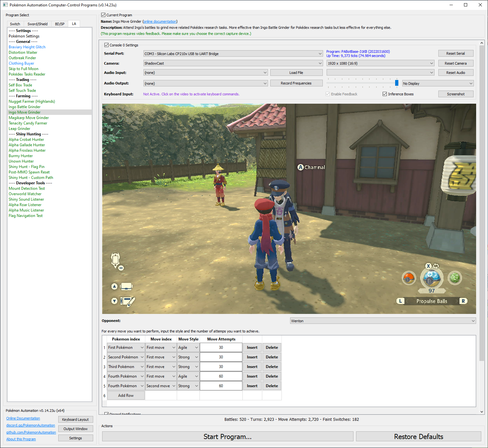Image resolution: width=488 pixels, height=448 pixels.
Task: Click the Poké Ball item icon in game view
Action: [x=409, y=278]
